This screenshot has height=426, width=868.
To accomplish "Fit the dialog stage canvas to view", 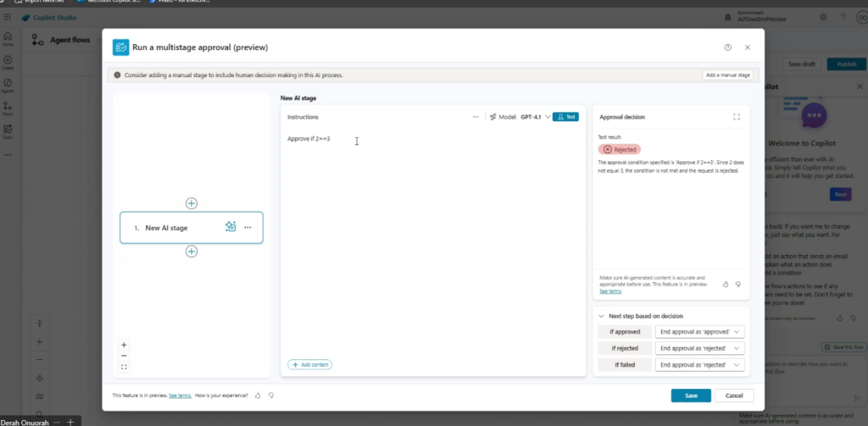I will coord(124,367).
